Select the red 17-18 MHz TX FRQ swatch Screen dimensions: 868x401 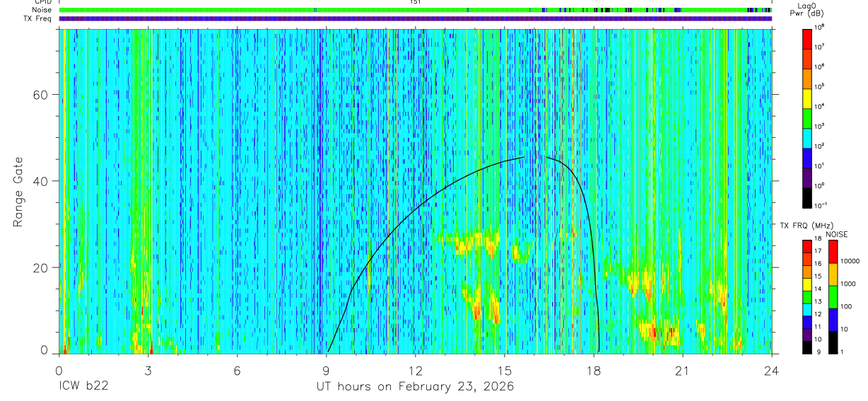coord(807,247)
